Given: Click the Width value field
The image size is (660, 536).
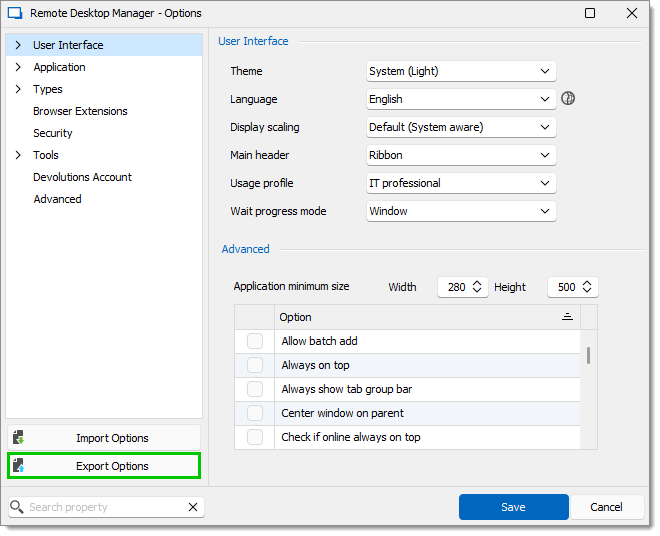Looking at the screenshot, I should pos(456,287).
